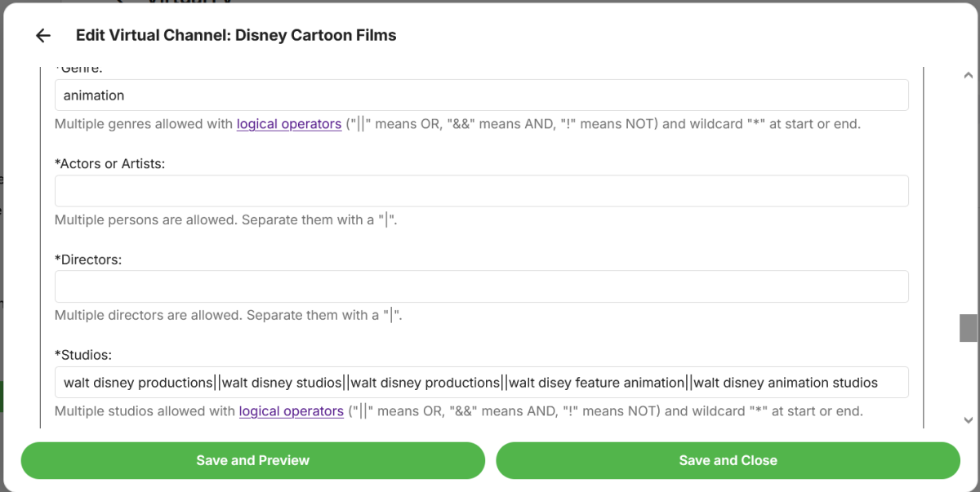Click the scrollbar up arrow

(969, 74)
